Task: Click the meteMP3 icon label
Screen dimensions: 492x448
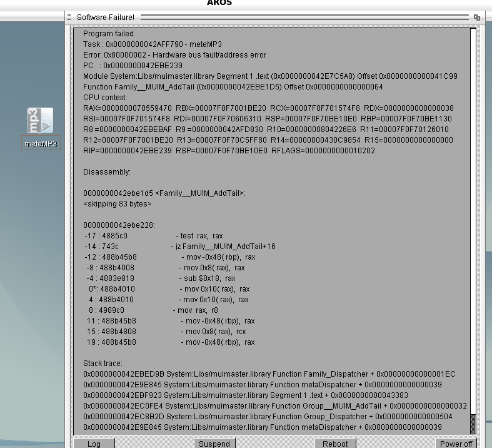Action: [x=41, y=144]
